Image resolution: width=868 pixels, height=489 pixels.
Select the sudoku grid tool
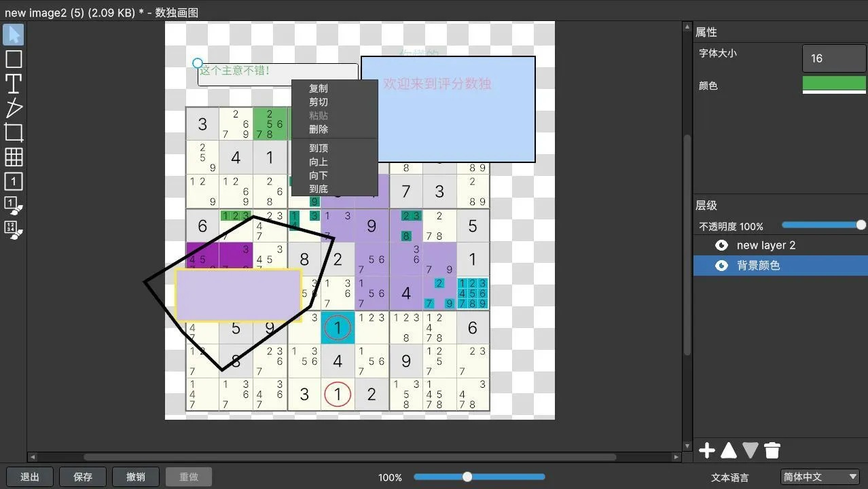pos(14,157)
